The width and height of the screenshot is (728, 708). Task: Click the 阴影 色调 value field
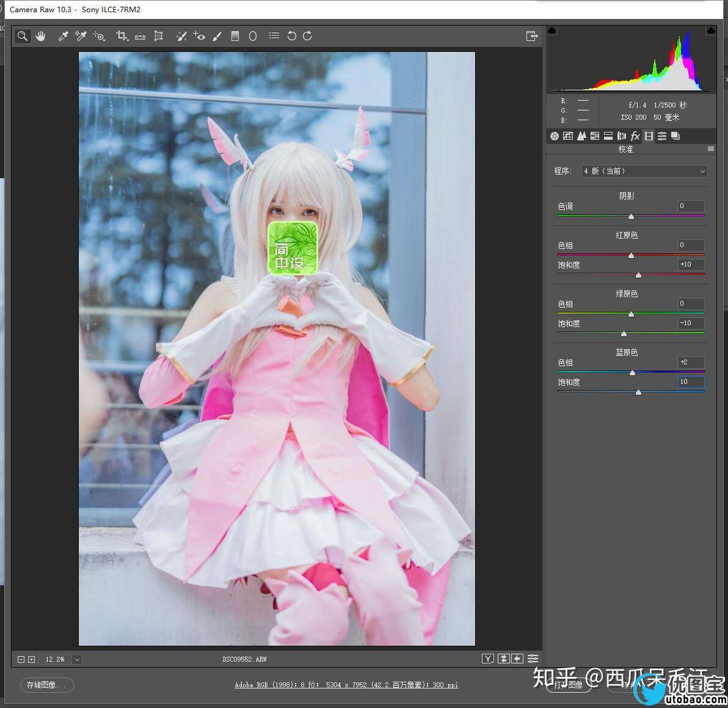pyautogui.click(x=691, y=206)
